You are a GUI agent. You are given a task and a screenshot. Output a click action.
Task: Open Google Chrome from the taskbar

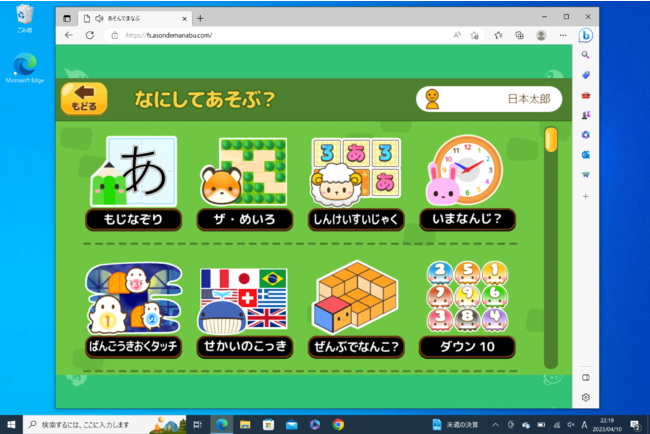click(338, 424)
